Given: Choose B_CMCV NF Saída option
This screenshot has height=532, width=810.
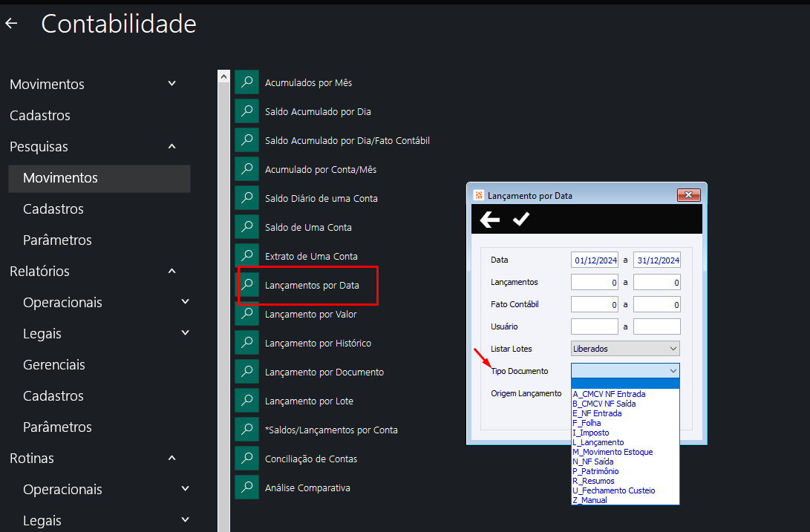Looking at the screenshot, I should (625, 404).
